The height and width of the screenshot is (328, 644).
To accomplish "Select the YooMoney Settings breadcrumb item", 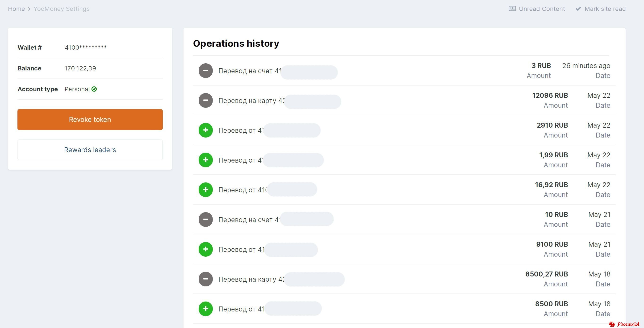I will [62, 9].
